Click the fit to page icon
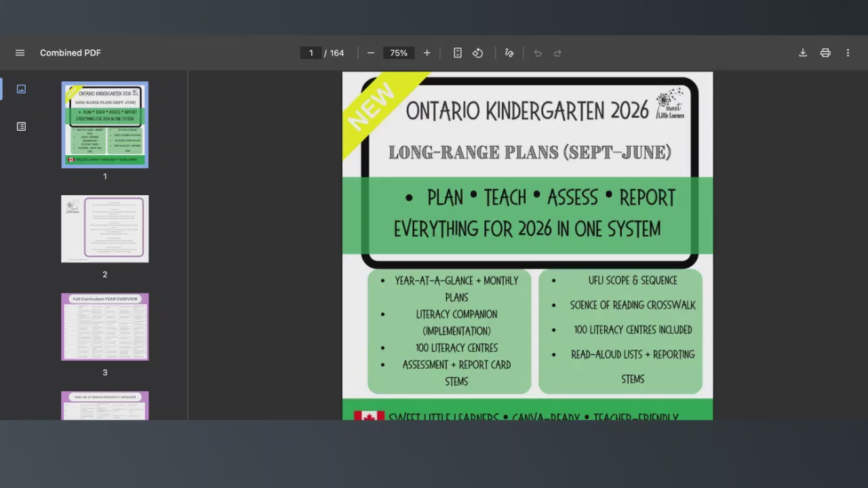Viewport: 868px width, 488px height. pyautogui.click(x=458, y=53)
